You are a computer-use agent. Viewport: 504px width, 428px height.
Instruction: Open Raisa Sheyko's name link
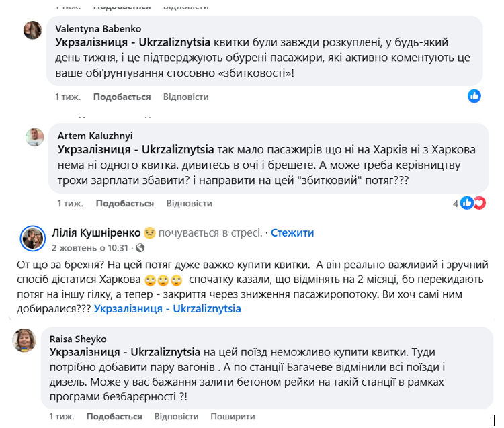(x=78, y=339)
